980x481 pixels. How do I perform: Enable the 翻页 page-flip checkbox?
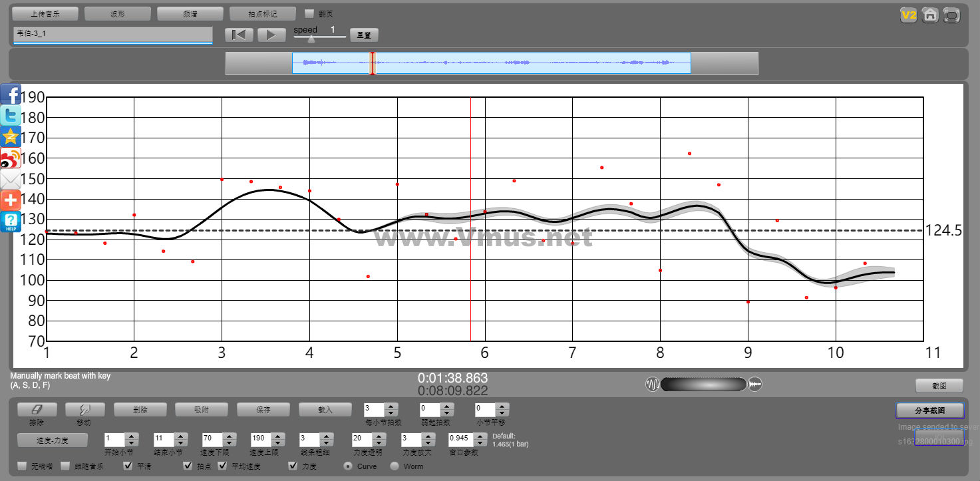[x=309, y=13]
